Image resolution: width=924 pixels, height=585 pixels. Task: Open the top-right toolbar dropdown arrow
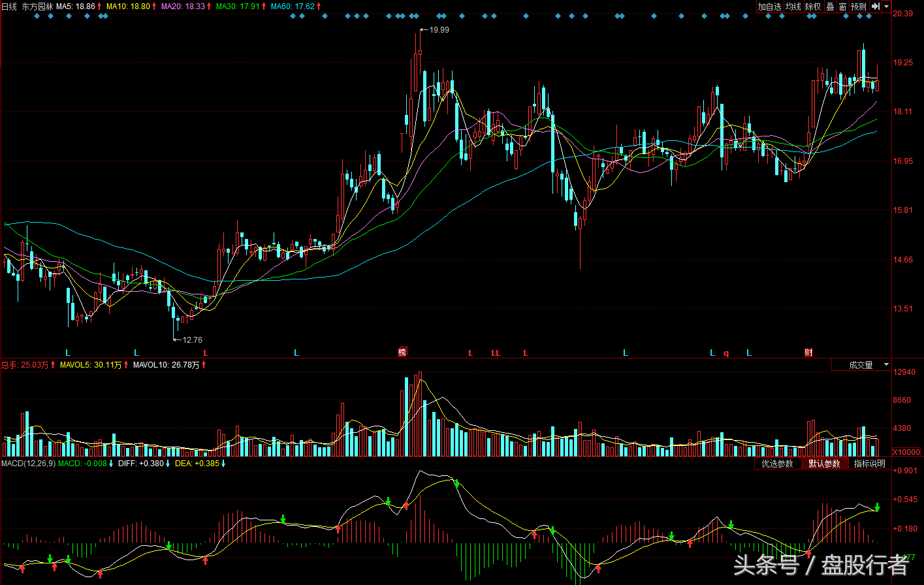click(x=887, y=7)
